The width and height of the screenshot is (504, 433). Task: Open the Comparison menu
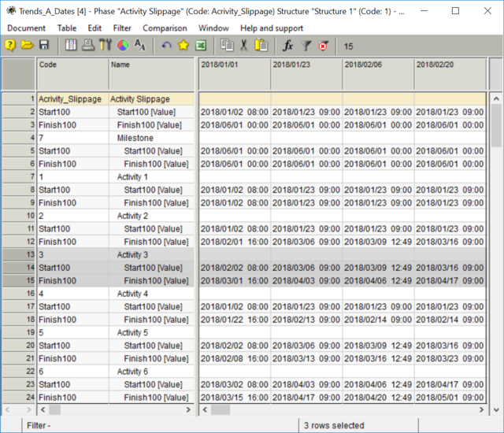tap(165, 28)
